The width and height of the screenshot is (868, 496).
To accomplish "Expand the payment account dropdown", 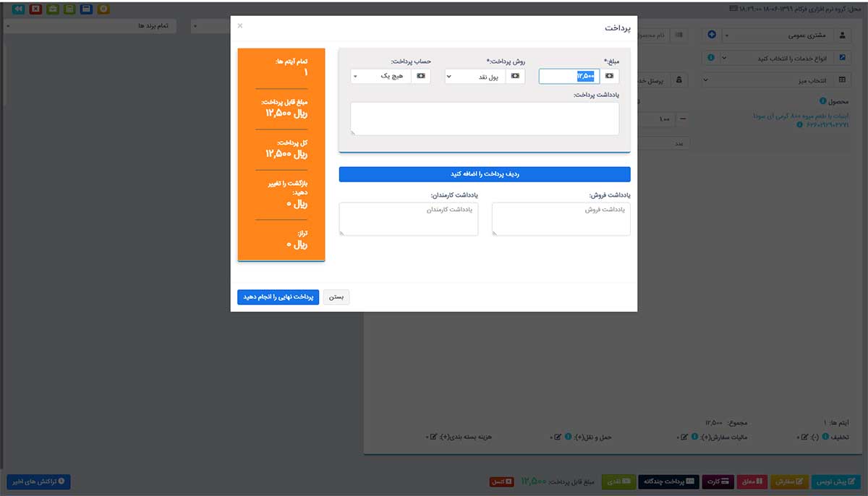I will 380,76.
